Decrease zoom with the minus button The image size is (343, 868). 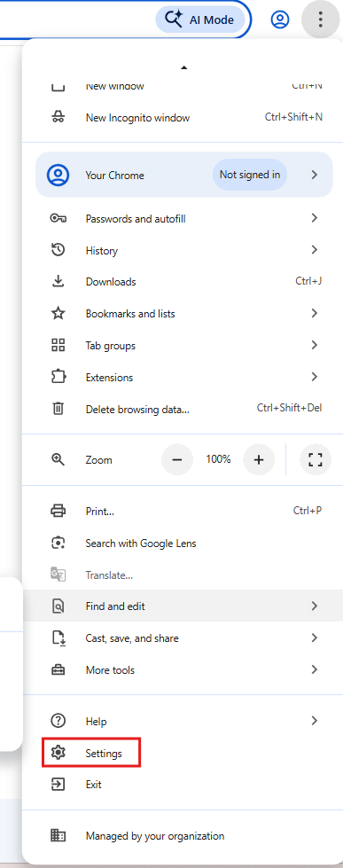point(177,459)
